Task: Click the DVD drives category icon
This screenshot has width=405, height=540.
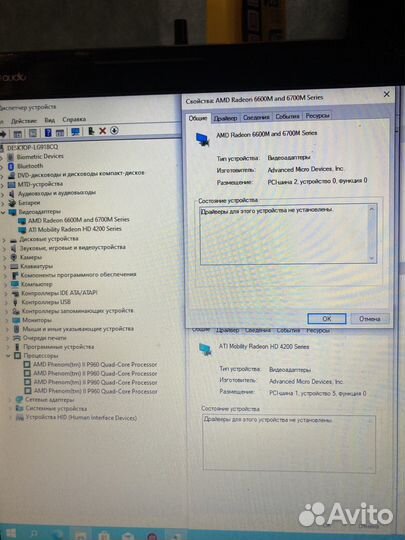Action: tap(11, 175)
